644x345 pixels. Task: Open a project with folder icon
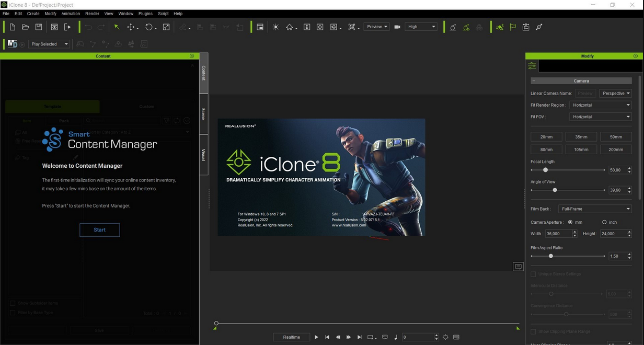tap(25, 27)
